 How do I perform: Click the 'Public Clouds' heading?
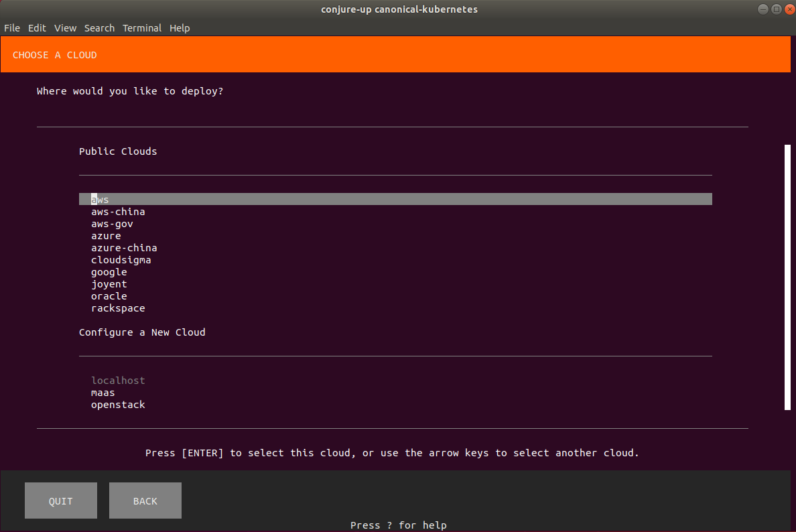pos(118,151)
